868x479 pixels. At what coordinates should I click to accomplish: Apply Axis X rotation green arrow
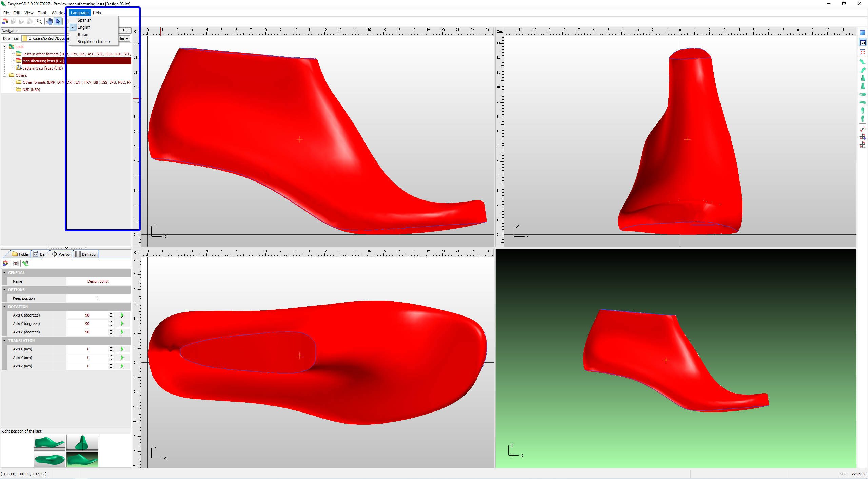(x=122, y=315)
